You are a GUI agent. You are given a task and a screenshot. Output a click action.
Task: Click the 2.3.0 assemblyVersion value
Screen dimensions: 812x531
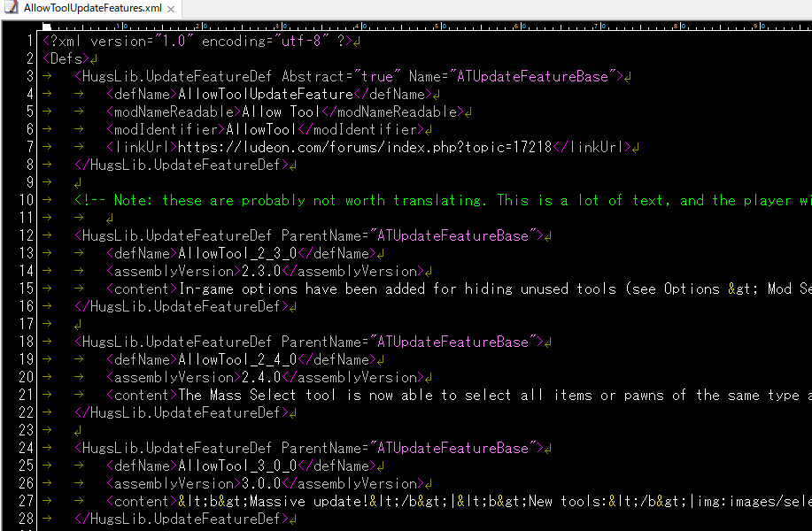pyautogui.click(x=261, y=271)
